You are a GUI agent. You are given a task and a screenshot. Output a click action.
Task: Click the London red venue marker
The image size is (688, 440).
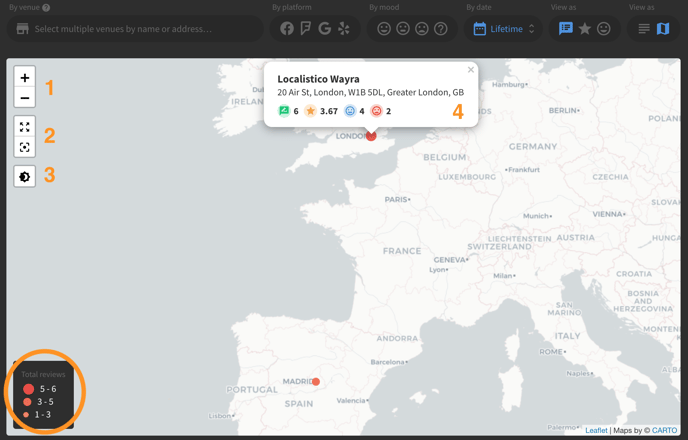[371, 136]
